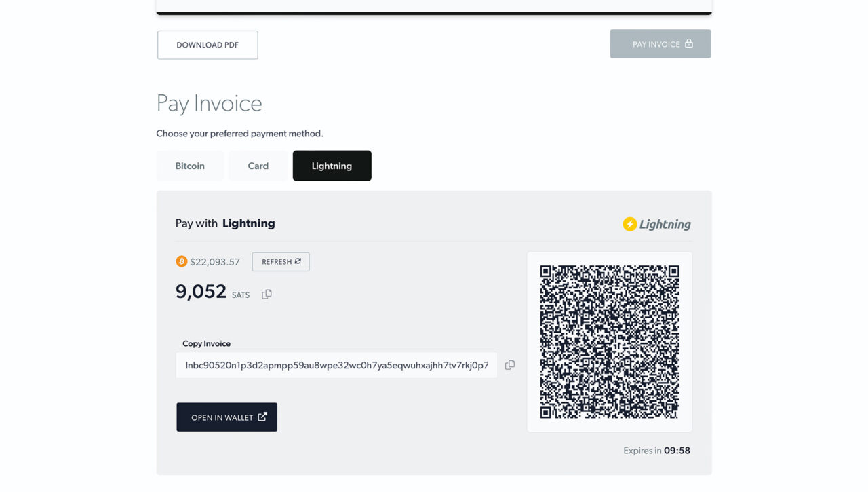This screenshot has width=868, height=492.
Task: Click the Lightning QR code
Action: pyautogui.click(x=610, y=342)
